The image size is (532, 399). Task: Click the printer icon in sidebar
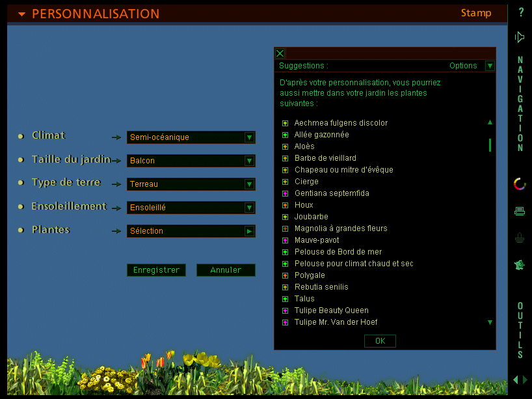[x=520, y=211]
